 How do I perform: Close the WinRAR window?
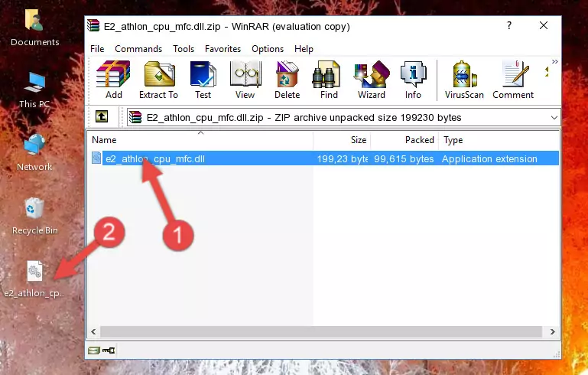[544, 25]
